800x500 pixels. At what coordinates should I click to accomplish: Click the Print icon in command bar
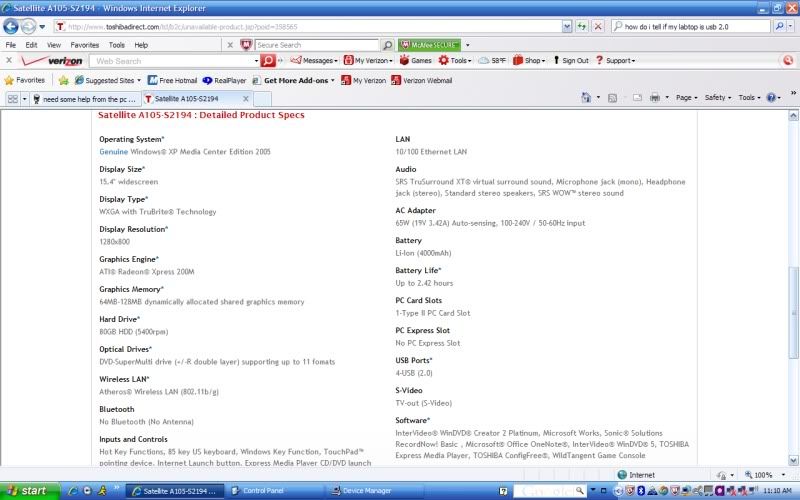(654, 98)
